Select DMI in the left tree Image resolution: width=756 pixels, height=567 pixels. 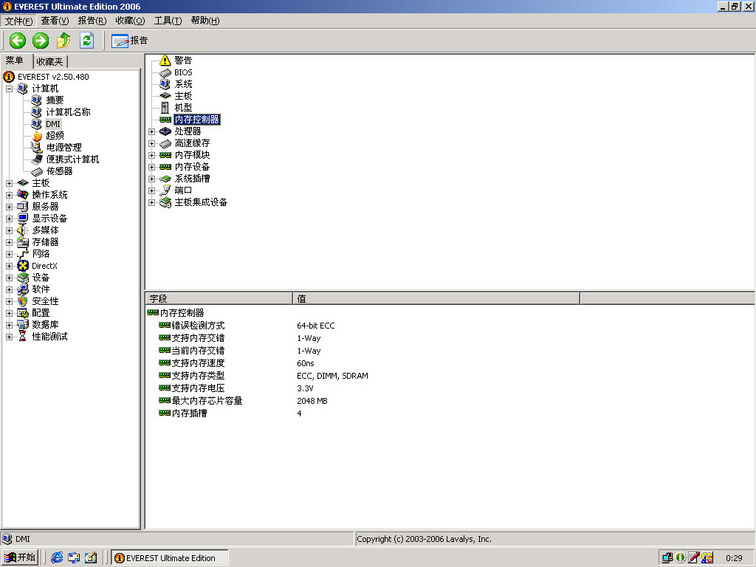pyautogui.click(x=53, y=124)
